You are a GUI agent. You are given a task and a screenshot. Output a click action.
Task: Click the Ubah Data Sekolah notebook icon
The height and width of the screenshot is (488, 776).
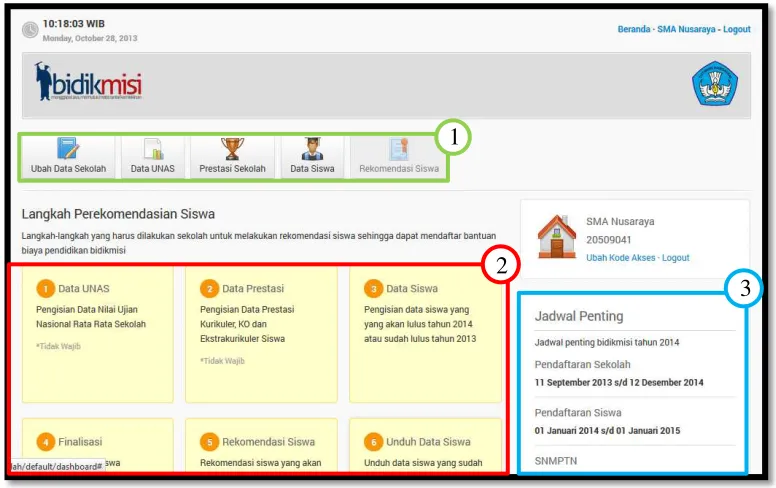click(x=68, y=148)
